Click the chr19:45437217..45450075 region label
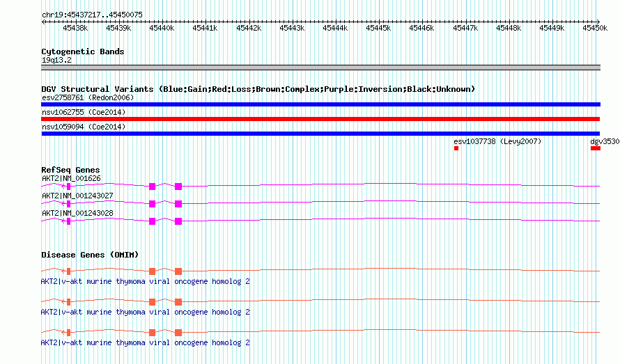 pos(92,15)
